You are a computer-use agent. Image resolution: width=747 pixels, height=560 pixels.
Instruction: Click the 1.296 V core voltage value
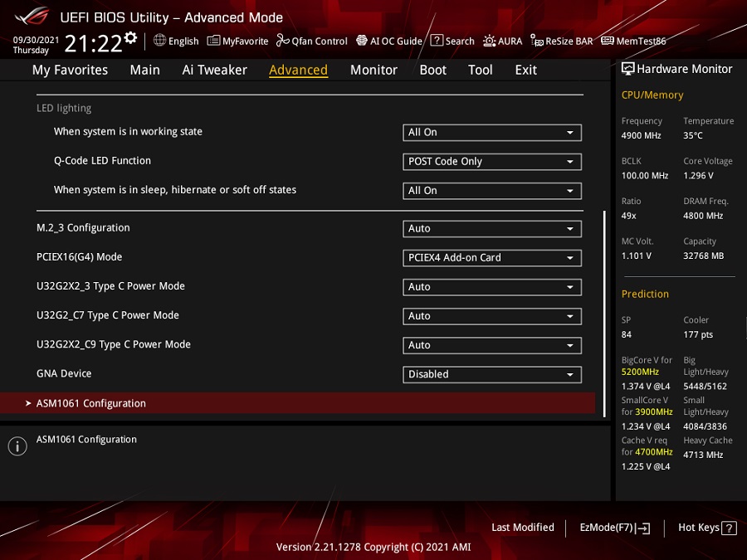(698, 176)
